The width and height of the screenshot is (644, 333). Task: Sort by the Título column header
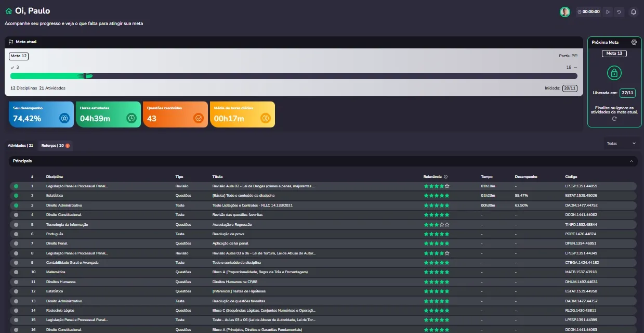pos(217,177)
